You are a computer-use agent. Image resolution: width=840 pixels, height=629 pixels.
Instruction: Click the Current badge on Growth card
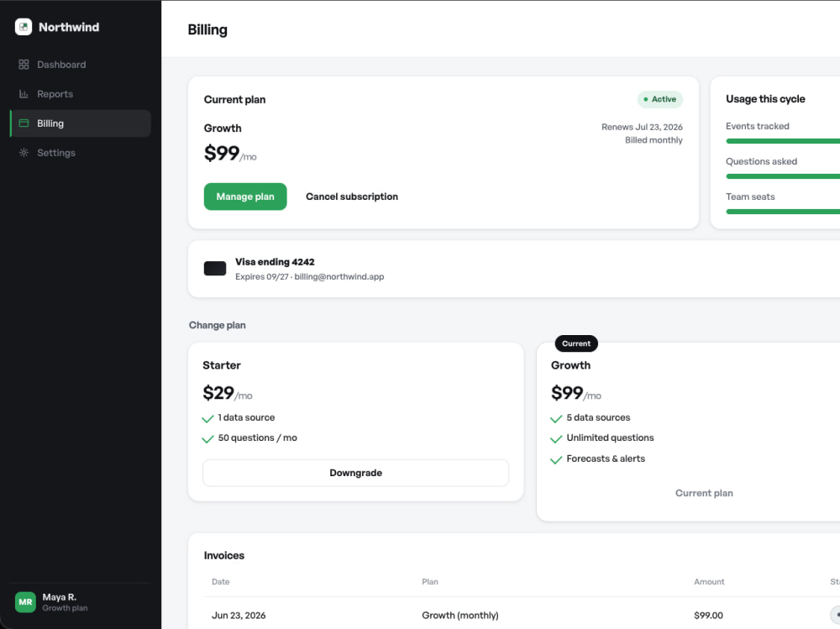pos(576,343)
